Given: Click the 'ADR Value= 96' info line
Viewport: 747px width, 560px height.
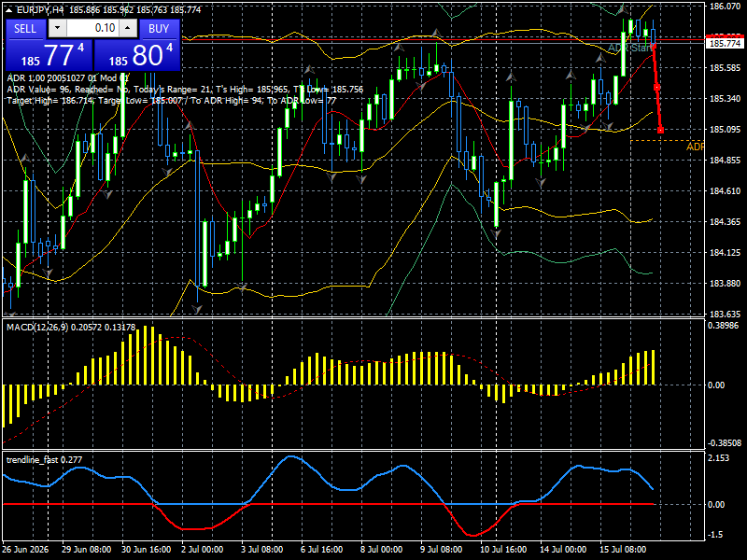Looking at the screenshot, I should tap(185, 89).
